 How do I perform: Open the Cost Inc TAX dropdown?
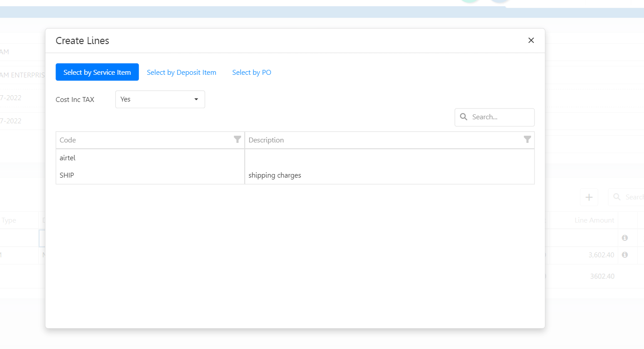tap(160, 99)
